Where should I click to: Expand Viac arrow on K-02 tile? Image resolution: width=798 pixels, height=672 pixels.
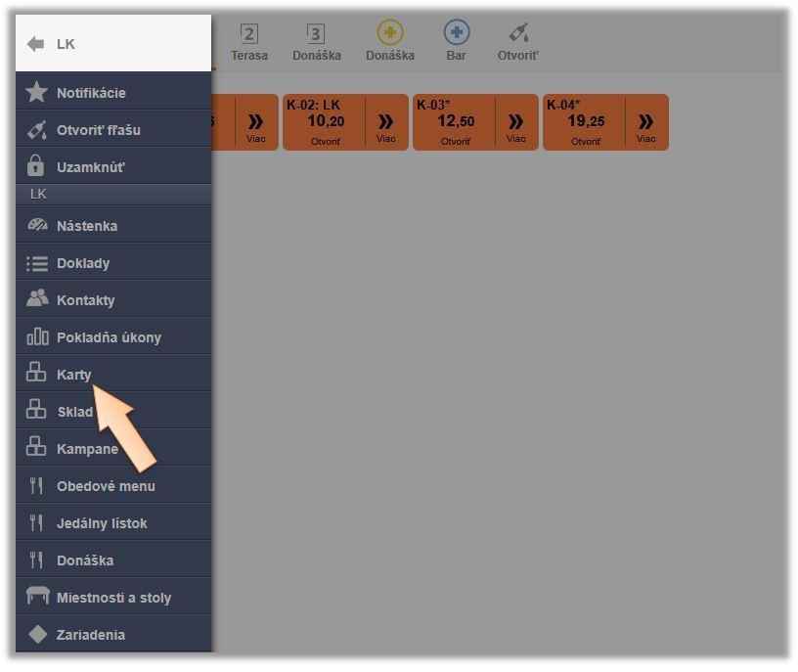coord(385,122)
